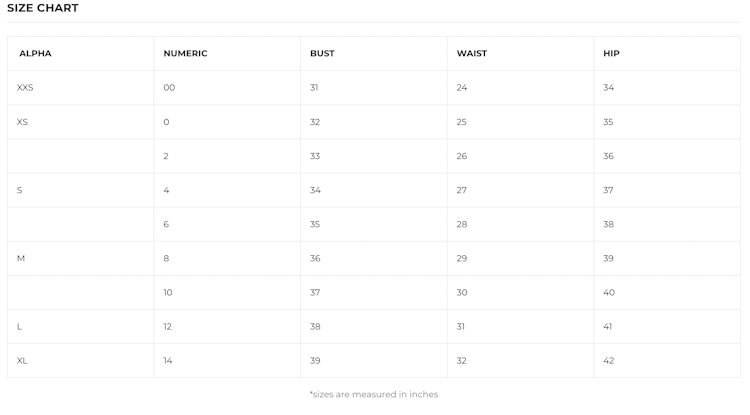Click bust measurement 33 cell

click(315, 156)
